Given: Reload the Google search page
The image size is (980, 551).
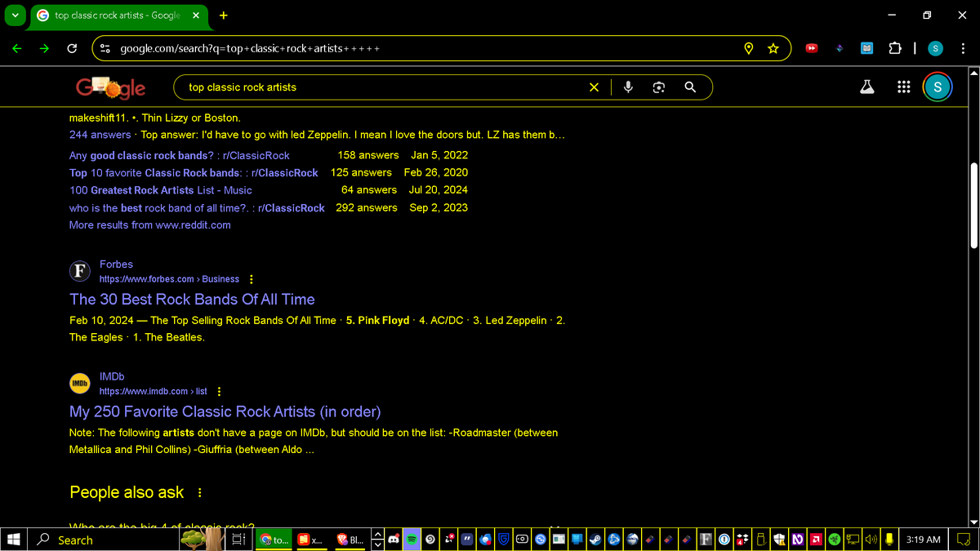Looking at the screenshot, I should [x=72, y=48].
